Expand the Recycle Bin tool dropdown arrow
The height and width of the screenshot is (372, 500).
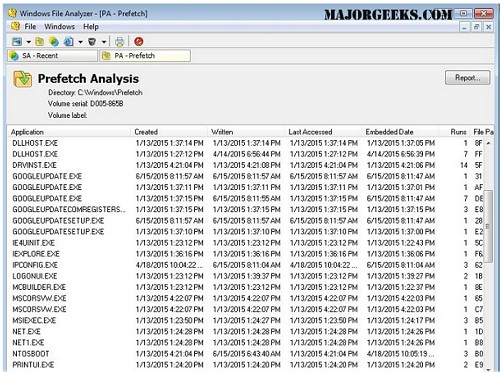(104, 42)
